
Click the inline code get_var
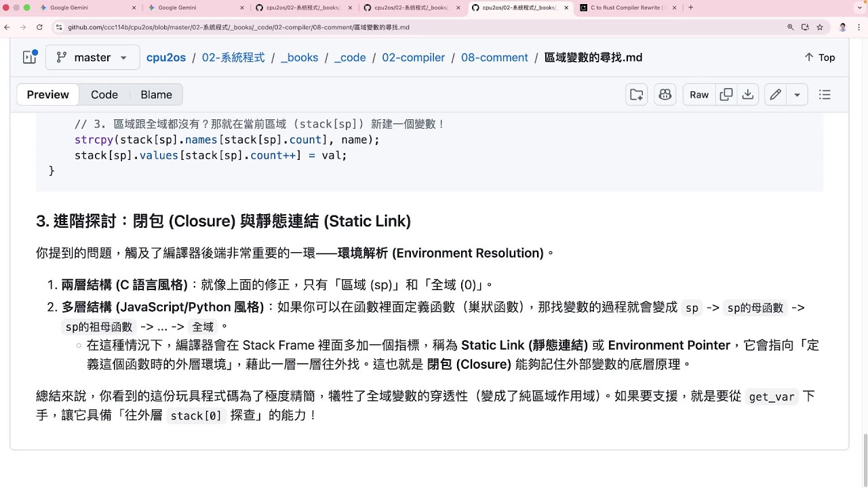pyautogui.click(x=771, y=397)
